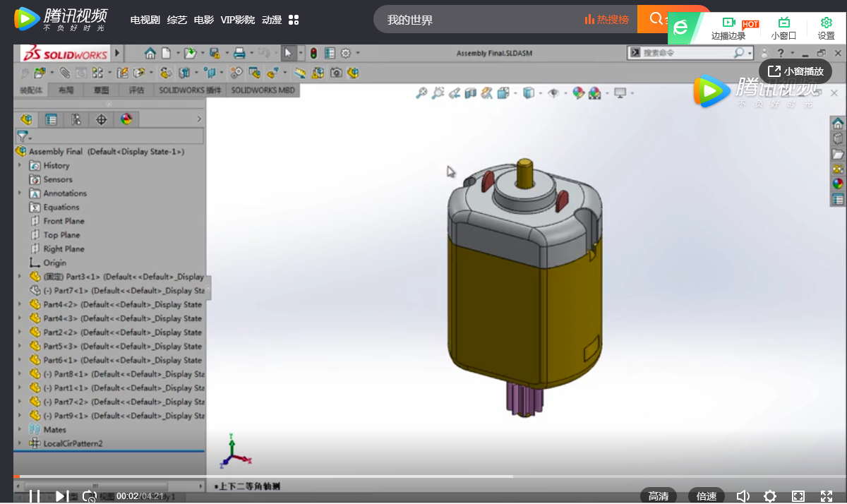
Task: Click the SolidWorks Help question mark
Action: (781, 53)
